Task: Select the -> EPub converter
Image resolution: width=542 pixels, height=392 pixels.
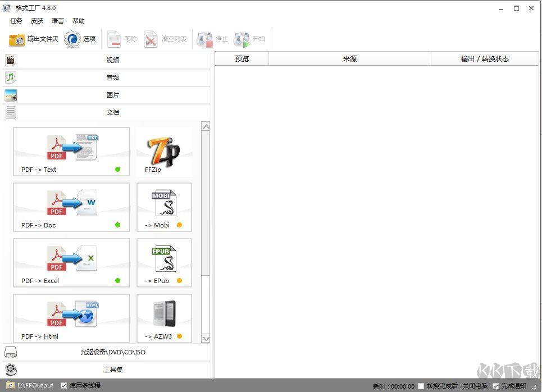Action: 164,262
